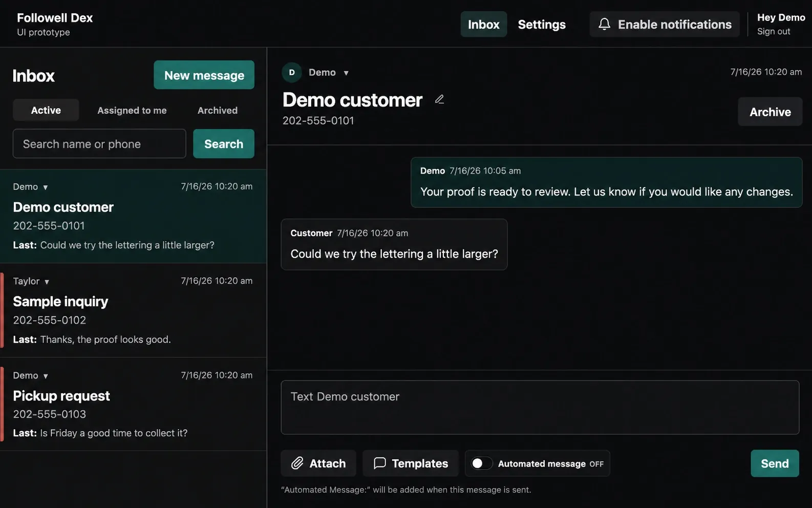
Task: Open the Inbox page in top navigation
Action: point(484,24)
